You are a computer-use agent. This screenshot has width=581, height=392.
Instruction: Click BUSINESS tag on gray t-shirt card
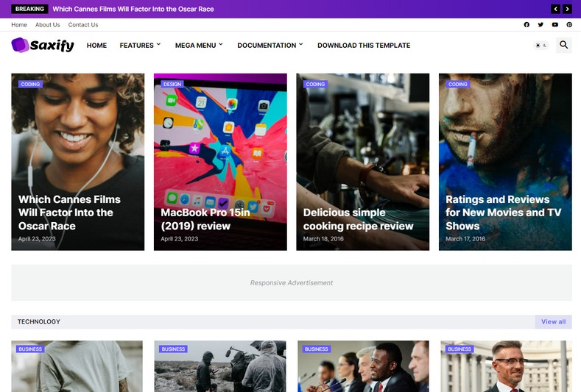coord(30,349)
